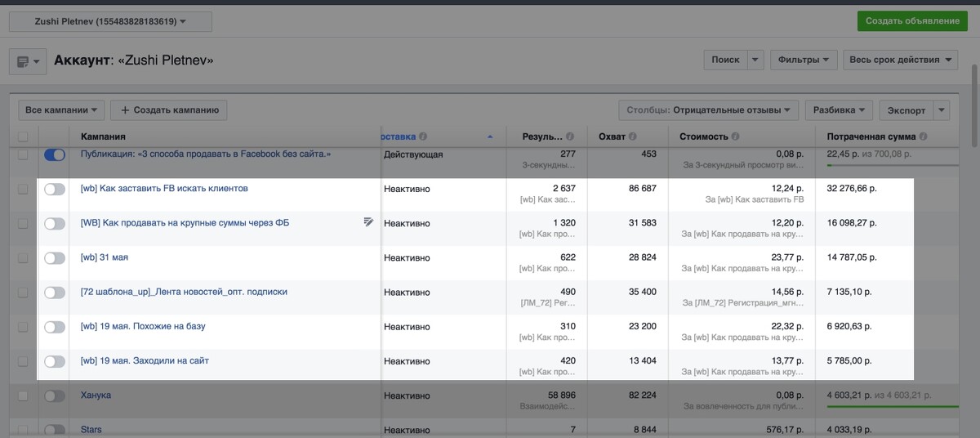The image size is (980, 438).
Task: Show info icon for the Потраченная сумма column
Action: [923, 136]
